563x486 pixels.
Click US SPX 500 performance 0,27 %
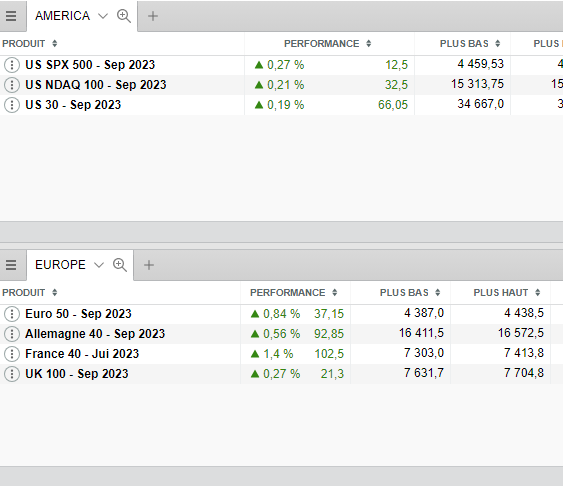(x=285, y=65)
